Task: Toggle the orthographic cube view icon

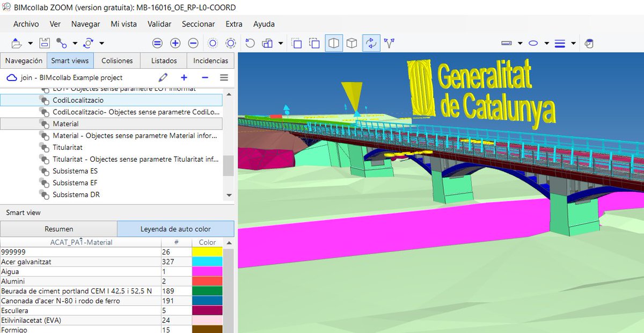Action: [352, 43]
